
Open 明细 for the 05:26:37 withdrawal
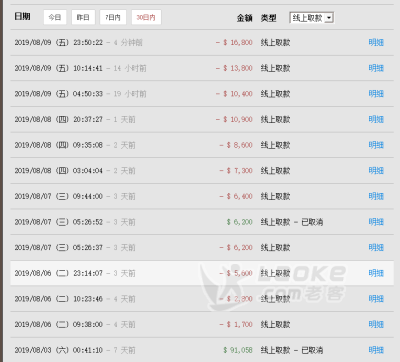coord(376,248)
